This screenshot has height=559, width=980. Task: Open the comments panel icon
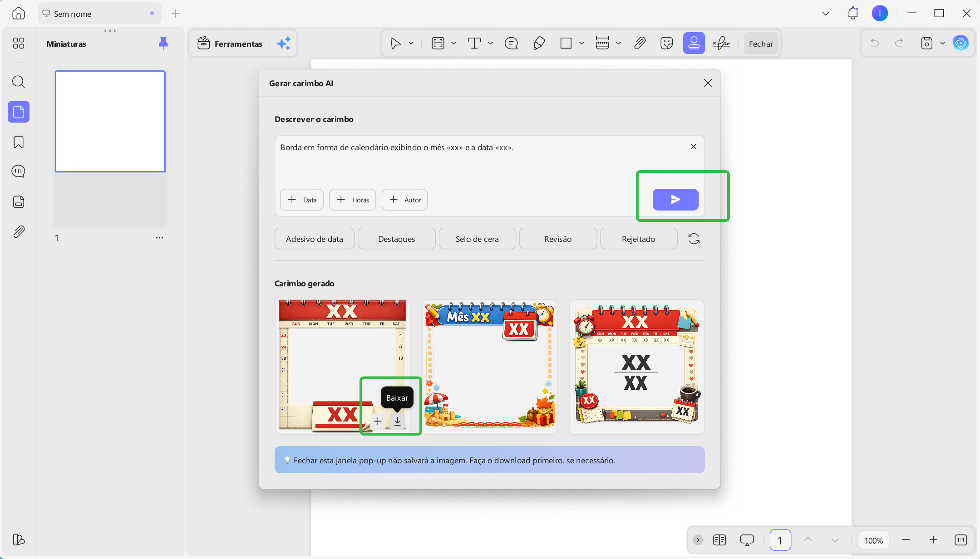tap(19, 172)
